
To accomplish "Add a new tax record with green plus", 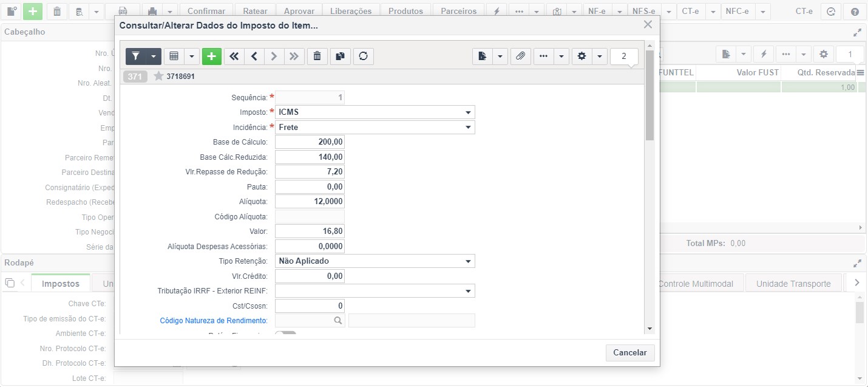I will click(x=211, y=56).
